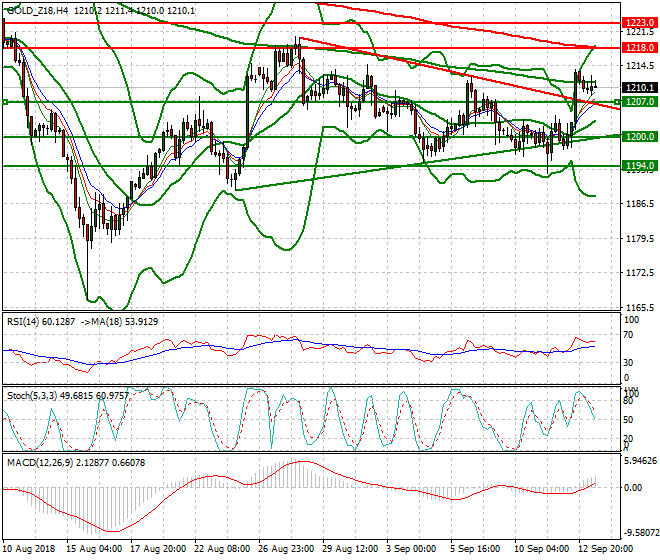Click the RSI(14) 60.1287 indicator label
This screenshot has width=660, height=560.
click(x=41, y=322)
